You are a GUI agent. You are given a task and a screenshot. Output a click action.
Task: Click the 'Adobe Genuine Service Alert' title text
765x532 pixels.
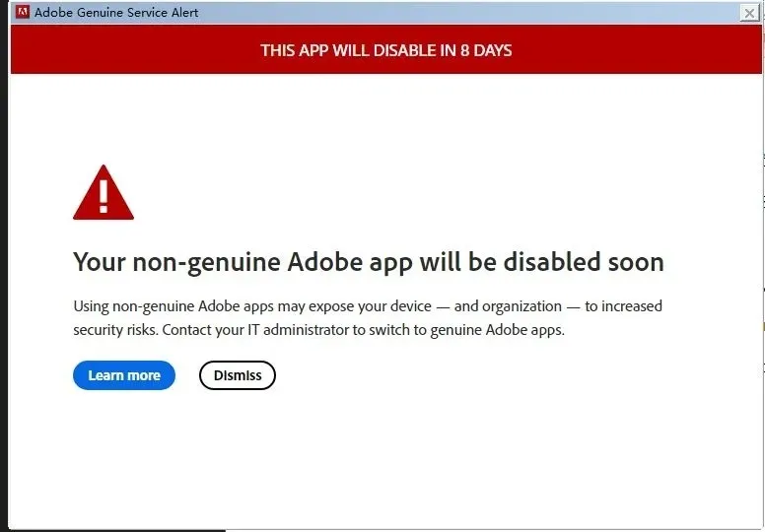pos(116,13)
